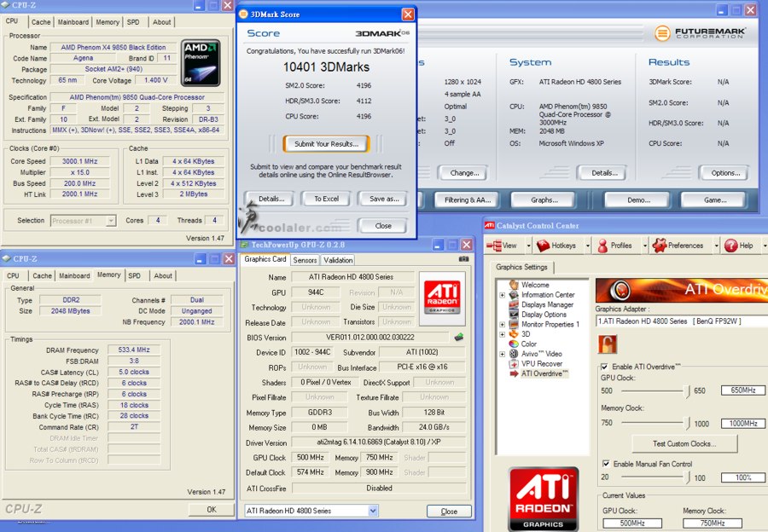The image size is (768, 532).
Task: Expand Monitor Properties 1 tree node
Action: click(x=502, y=325)
